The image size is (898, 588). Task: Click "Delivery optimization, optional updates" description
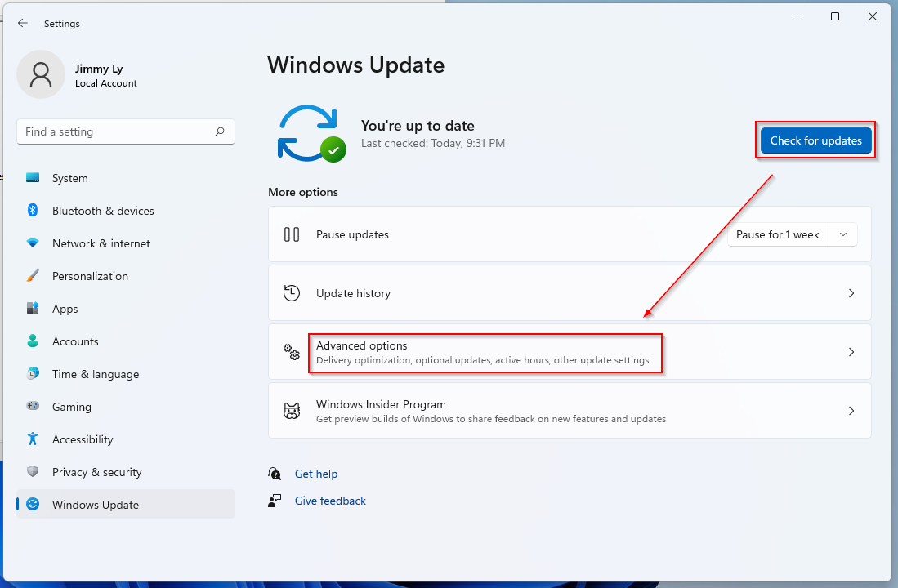tap(483, 360)
